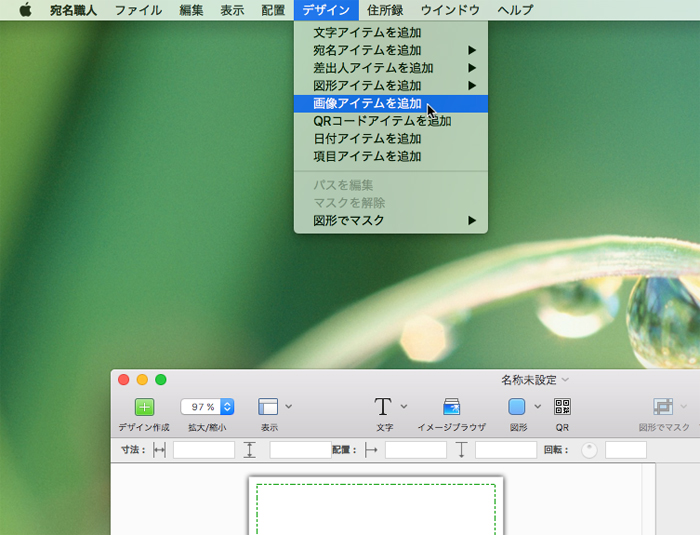Screen dimensions: 700x535
Task: Click the green デザイン作成 plus icon
Action: (144, 406)
